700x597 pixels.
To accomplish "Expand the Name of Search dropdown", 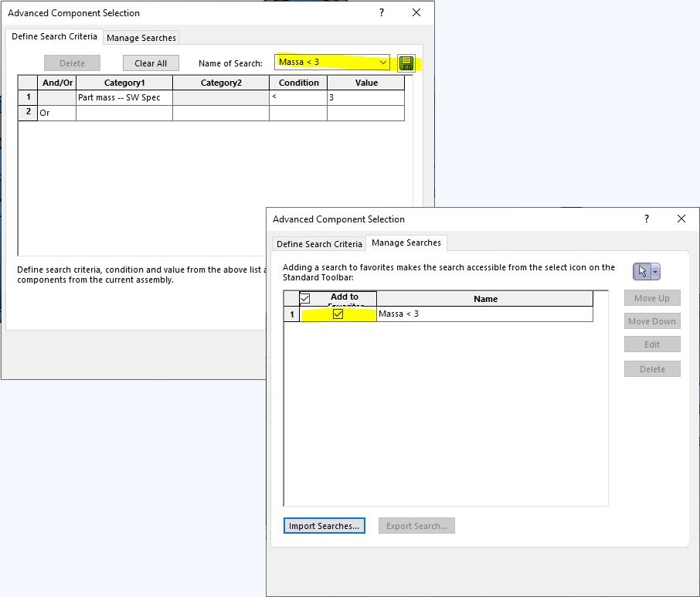I will pos(384,63).
